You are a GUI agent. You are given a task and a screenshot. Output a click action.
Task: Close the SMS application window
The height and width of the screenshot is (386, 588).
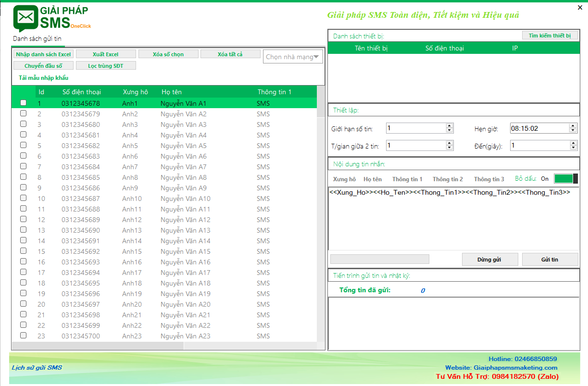pos(579,7)
